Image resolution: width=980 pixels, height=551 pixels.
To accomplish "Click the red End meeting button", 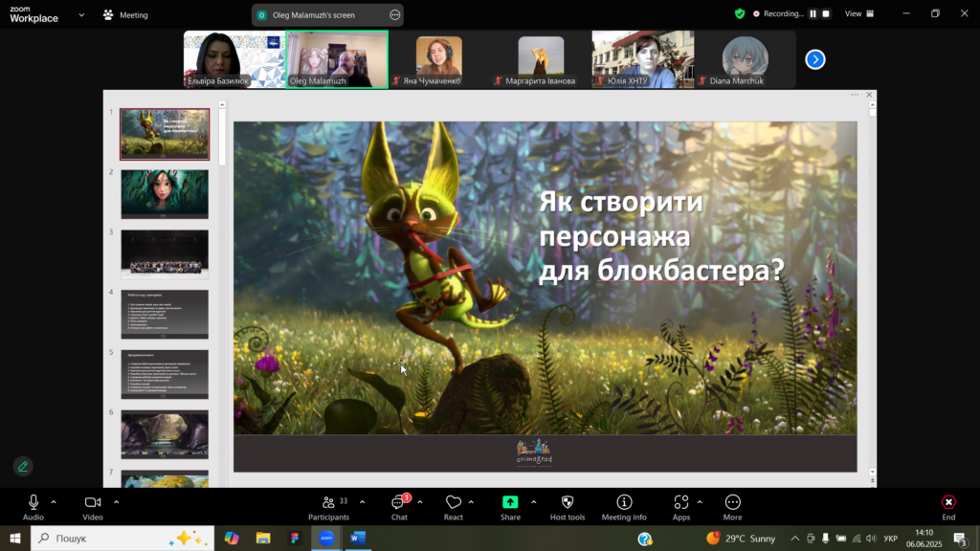I will (948, 507).
